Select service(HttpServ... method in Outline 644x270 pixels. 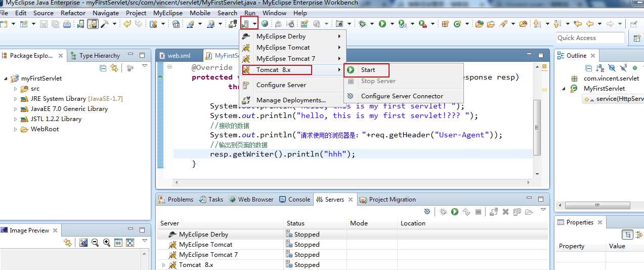click(613, 99)
